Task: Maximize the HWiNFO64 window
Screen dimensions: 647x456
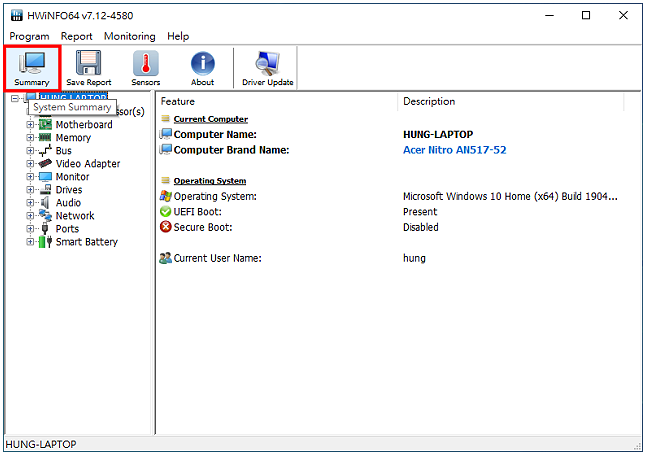Action: 586,16
